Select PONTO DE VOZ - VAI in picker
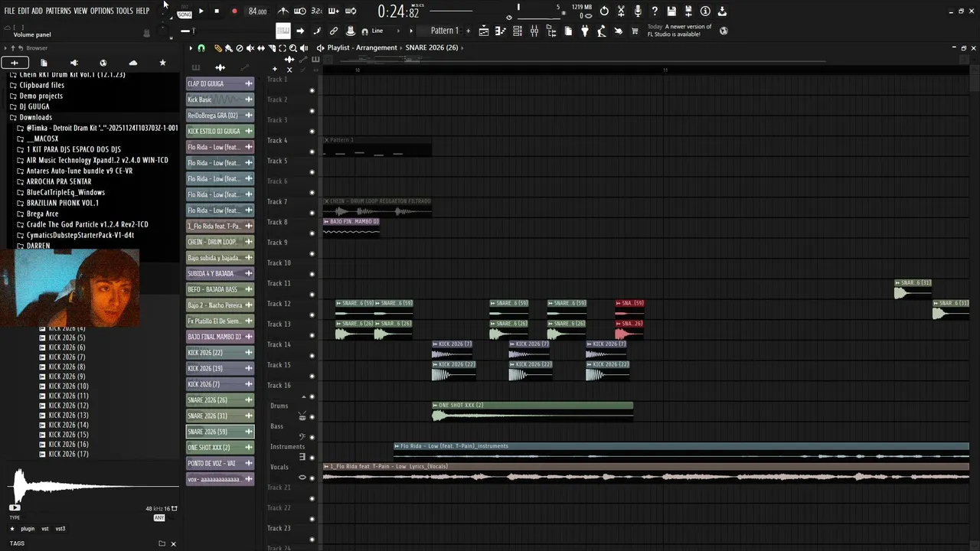The width and height of the screenshot is (980, 551). point(220,463)
